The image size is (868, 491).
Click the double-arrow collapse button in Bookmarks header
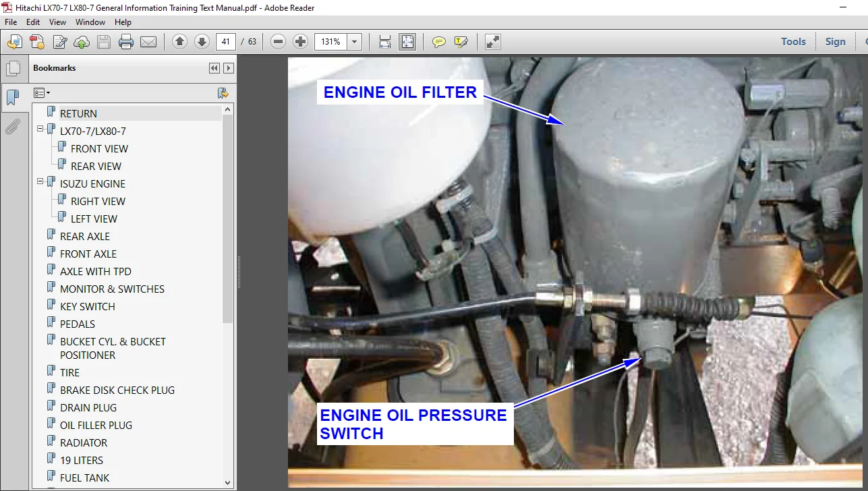(x=214, y=68)
